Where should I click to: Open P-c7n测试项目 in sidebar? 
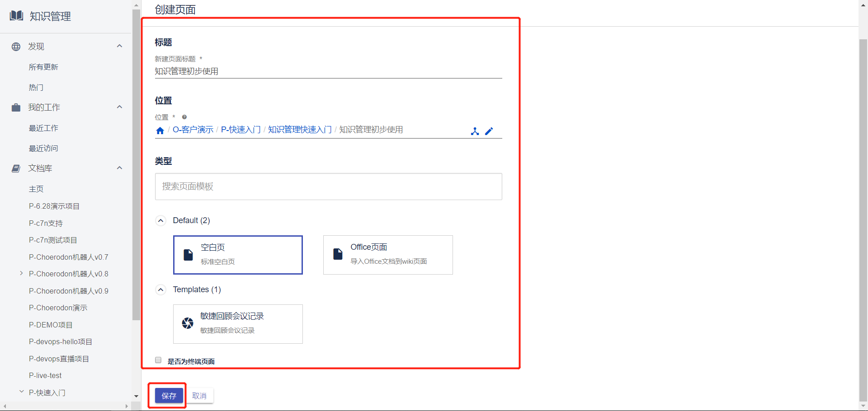click(x=53, y=240)
